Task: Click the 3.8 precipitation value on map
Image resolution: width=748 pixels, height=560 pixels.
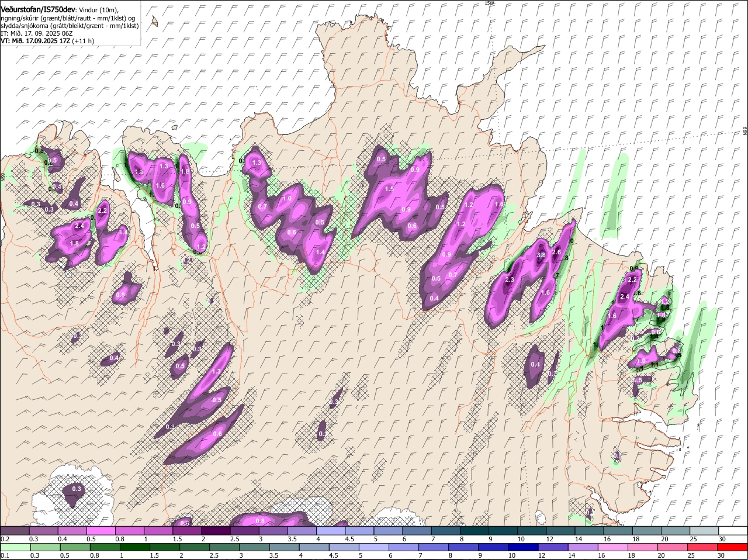Action: click(x=541, y=255)
